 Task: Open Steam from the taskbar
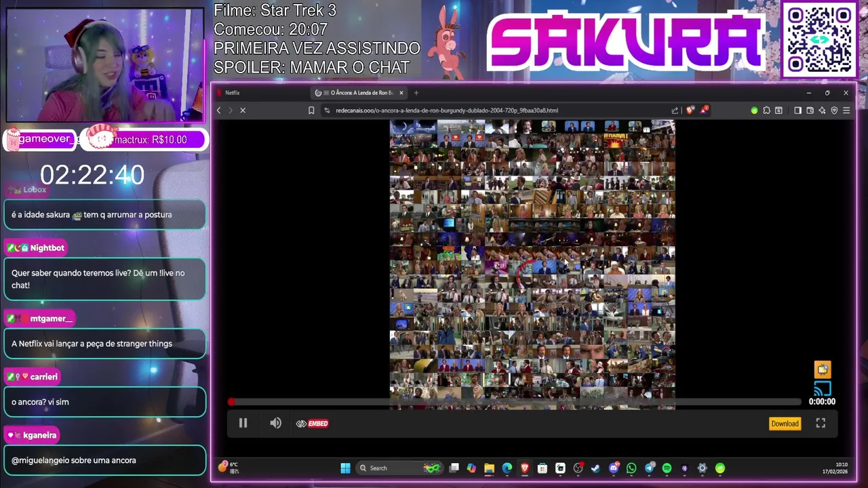click(595, 468)
